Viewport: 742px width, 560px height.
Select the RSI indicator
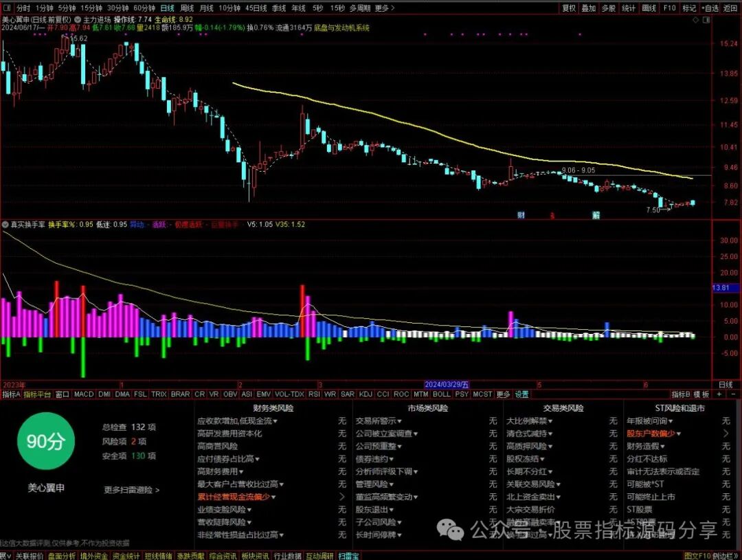pyautogui.click(x=314, y=394)
